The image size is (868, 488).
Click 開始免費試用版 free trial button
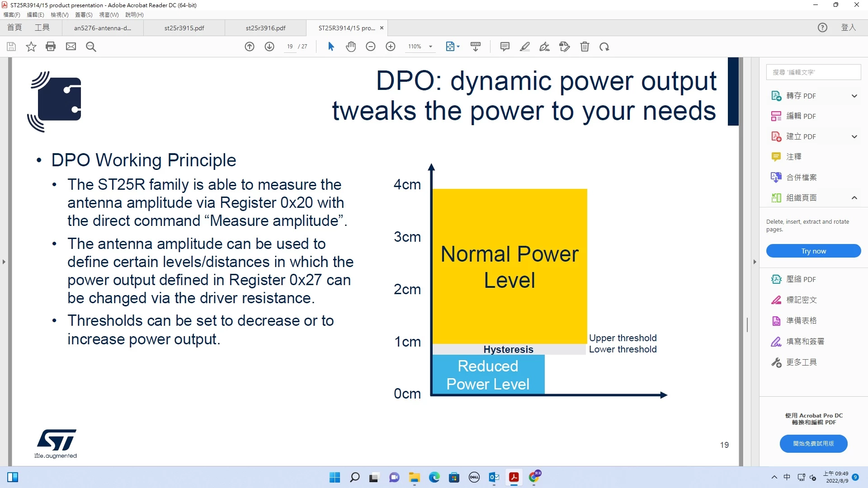813,444
